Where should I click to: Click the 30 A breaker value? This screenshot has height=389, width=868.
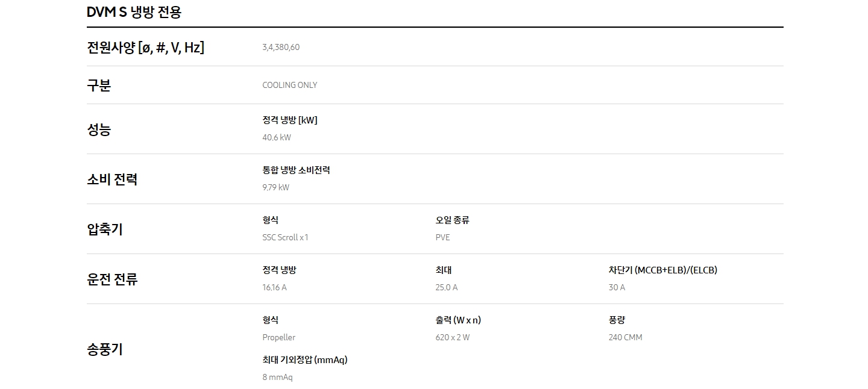(617, 287)
